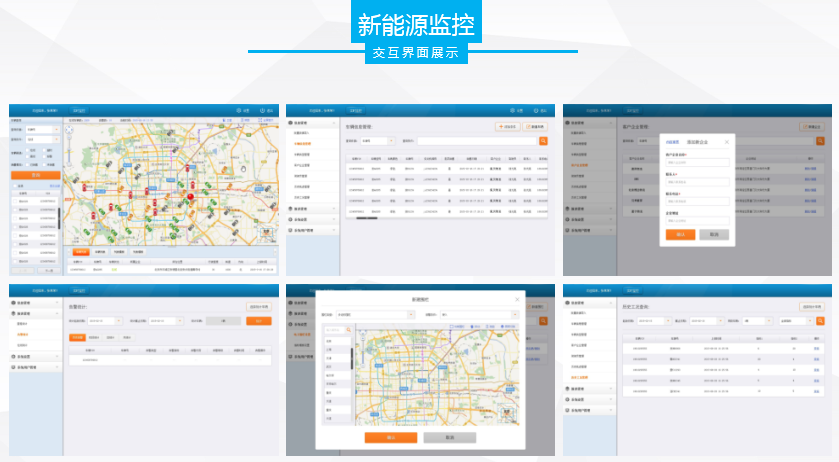Click the first input field in 添加新企业 dialog

click(x=697, y=162)
